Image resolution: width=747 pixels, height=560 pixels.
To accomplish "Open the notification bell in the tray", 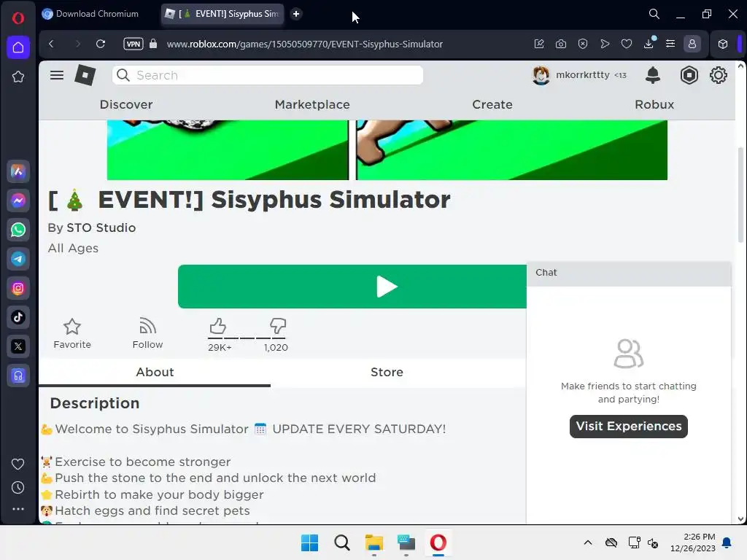I will [727, 542].
